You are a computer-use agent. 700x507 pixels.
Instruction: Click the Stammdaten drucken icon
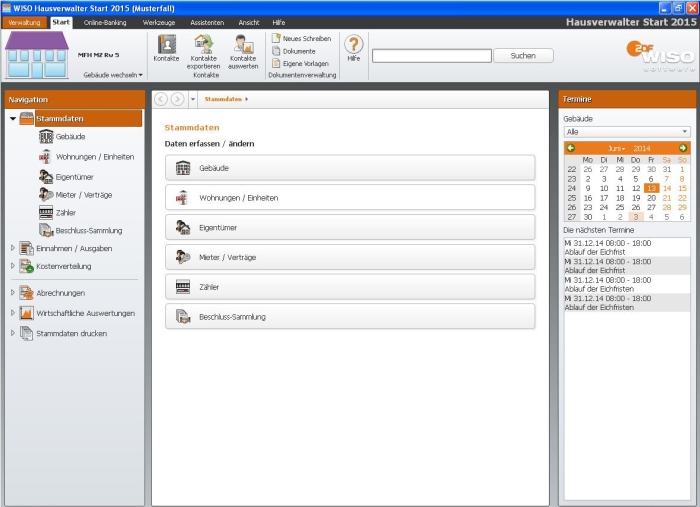coord(26,333)
